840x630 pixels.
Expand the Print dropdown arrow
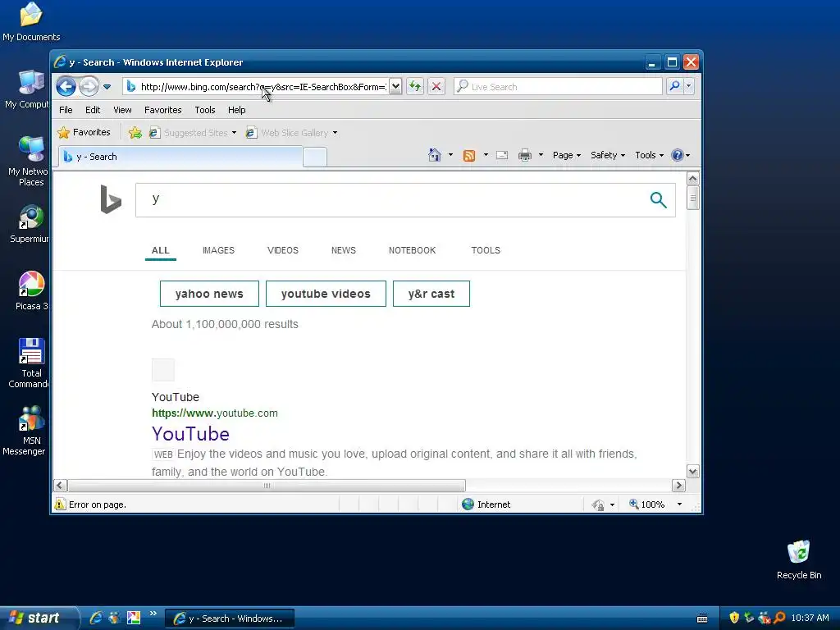click(x=541, y=155)
